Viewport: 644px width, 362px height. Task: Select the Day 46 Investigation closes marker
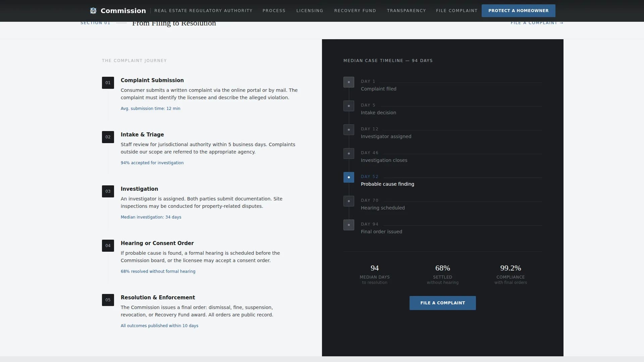click(349, 154)
